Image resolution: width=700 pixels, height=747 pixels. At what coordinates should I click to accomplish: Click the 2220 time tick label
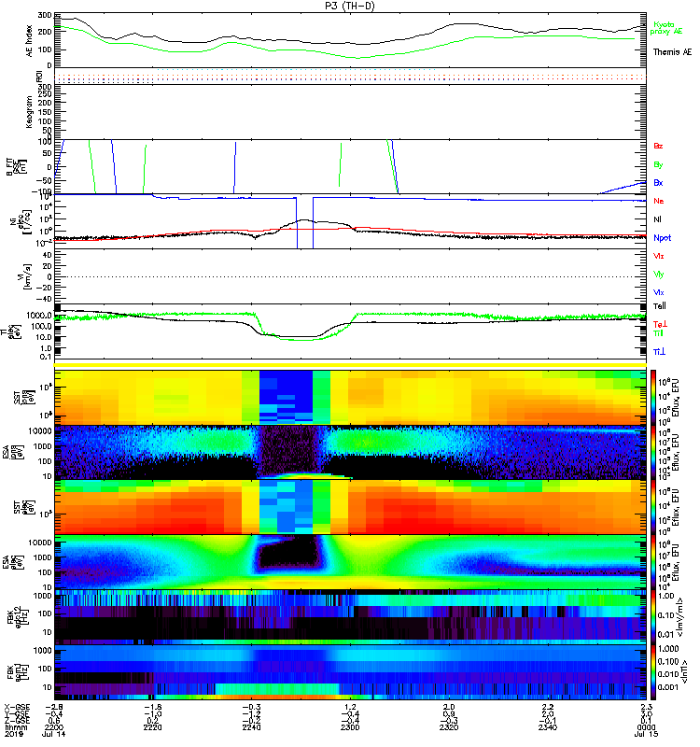click(x=152, y=727)
